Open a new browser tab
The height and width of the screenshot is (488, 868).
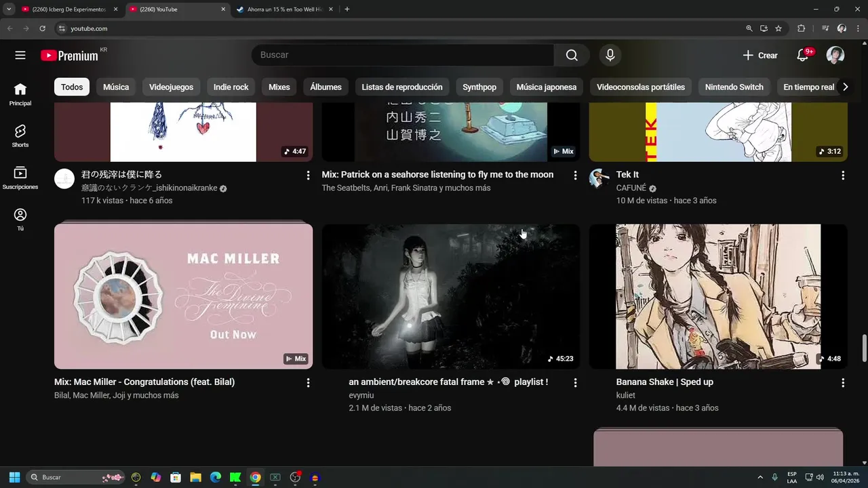(x=347, y=9)
